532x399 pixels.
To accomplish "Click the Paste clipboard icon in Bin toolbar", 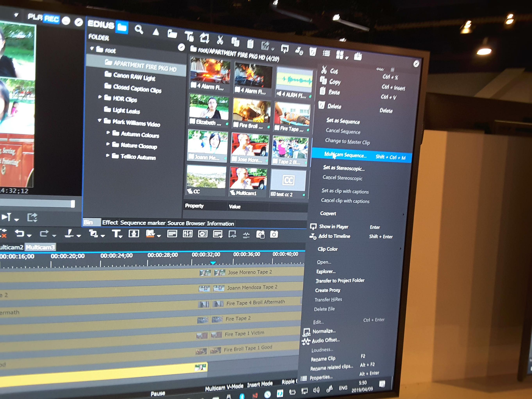I will (250, 44).
